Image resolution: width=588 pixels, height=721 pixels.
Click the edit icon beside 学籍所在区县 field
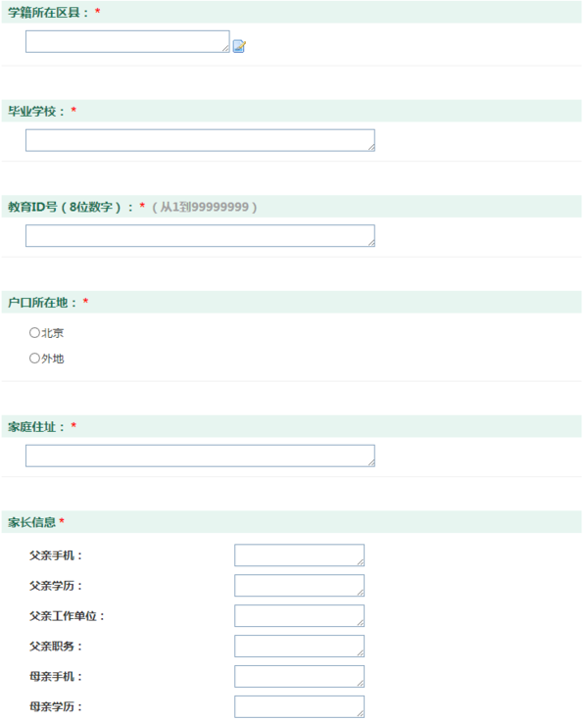(x=239, y=46)
